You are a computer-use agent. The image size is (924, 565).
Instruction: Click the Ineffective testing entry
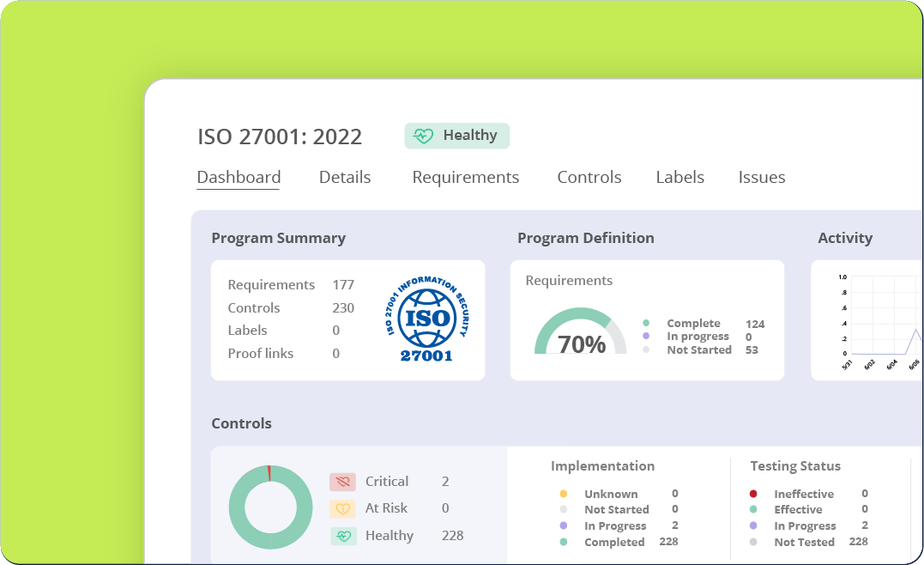[808, 494]
